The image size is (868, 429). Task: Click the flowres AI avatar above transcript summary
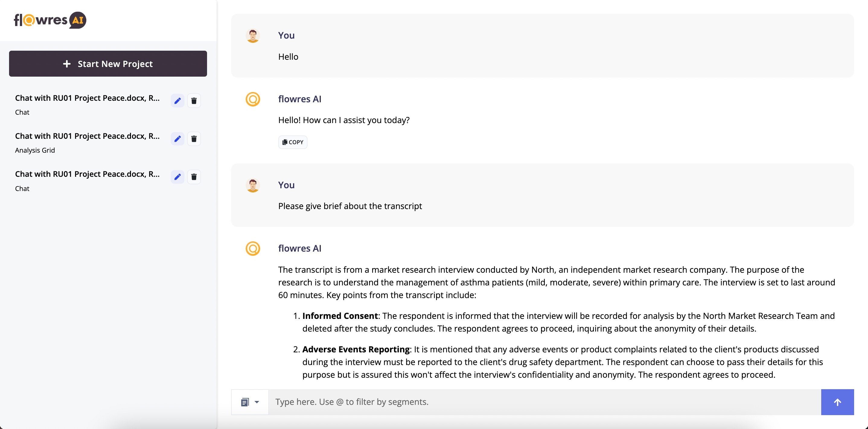(x=253, y=249)
